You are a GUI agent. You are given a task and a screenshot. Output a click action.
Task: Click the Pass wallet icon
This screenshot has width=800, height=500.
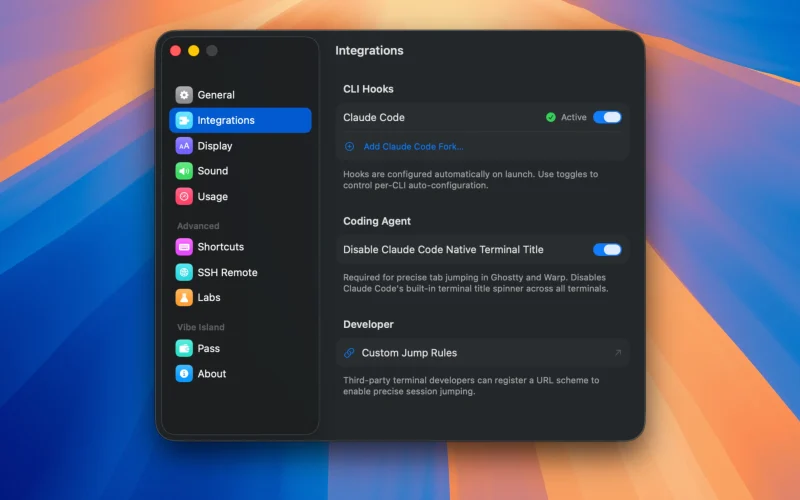click(x=184, y=348)
